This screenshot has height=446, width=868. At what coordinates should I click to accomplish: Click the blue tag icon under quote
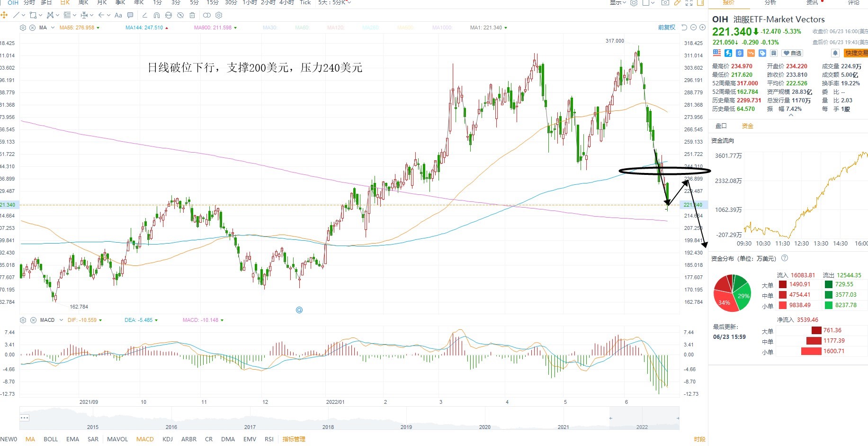(x=762, y=53)
